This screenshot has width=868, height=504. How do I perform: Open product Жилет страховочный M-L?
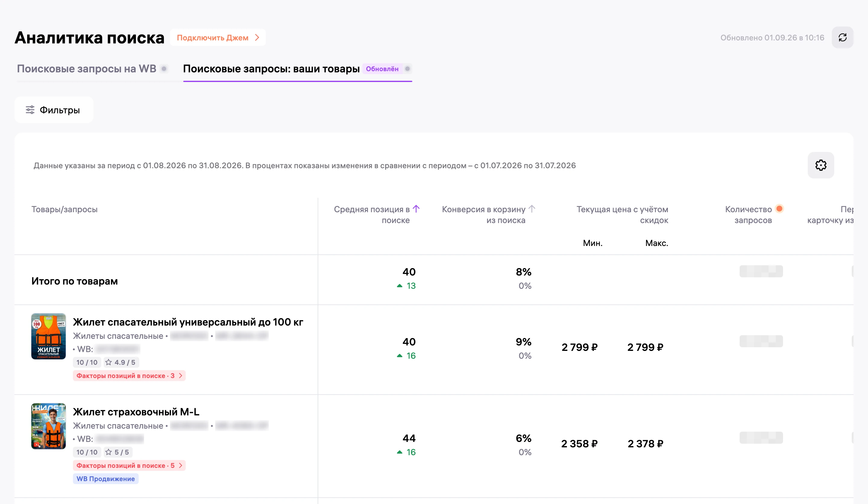tap(136, 412)
